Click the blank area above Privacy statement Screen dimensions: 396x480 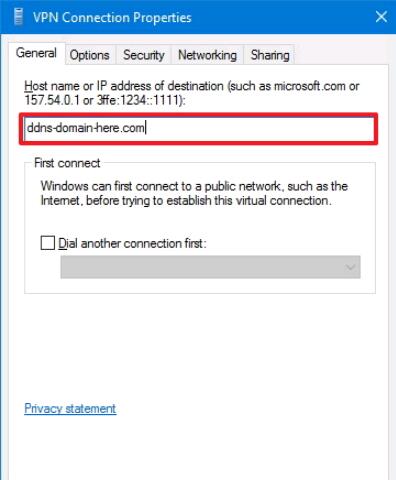tap(199, 347)
